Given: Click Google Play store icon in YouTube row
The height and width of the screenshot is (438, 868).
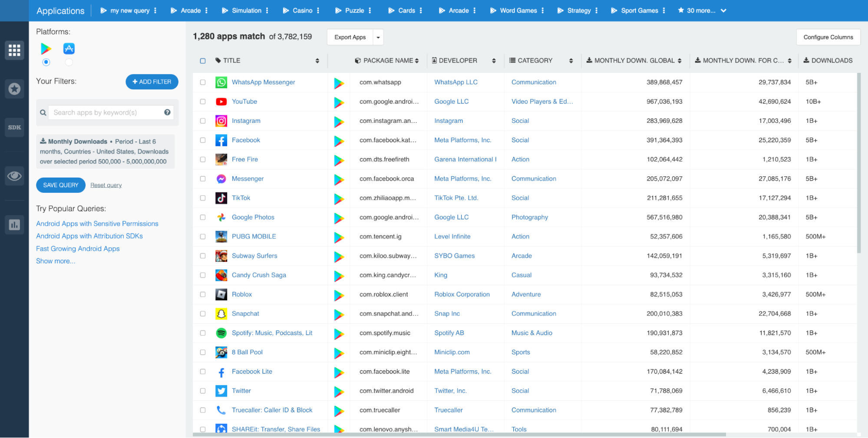Looking at the screenshot, I should (x=339, y=102).
